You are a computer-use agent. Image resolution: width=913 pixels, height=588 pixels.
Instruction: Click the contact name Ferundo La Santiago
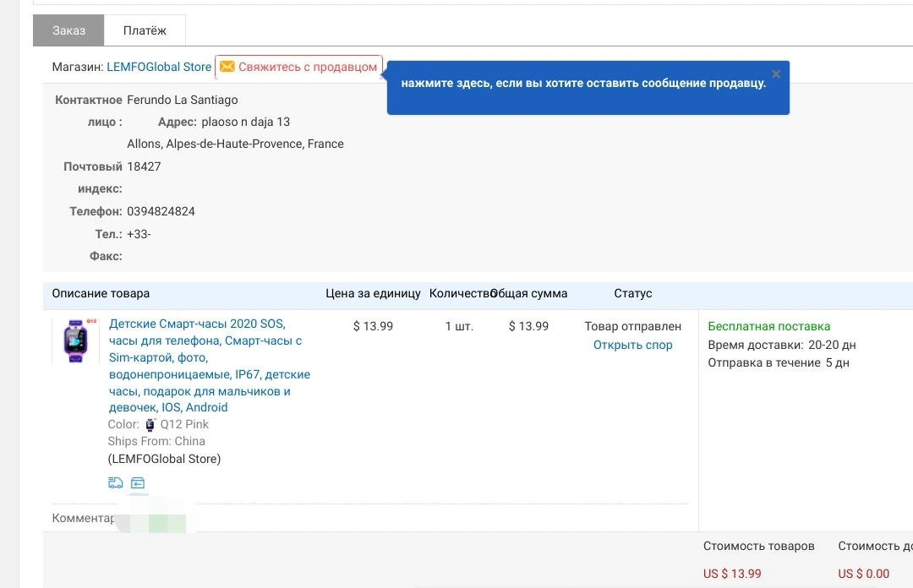(x=183, y=100)
